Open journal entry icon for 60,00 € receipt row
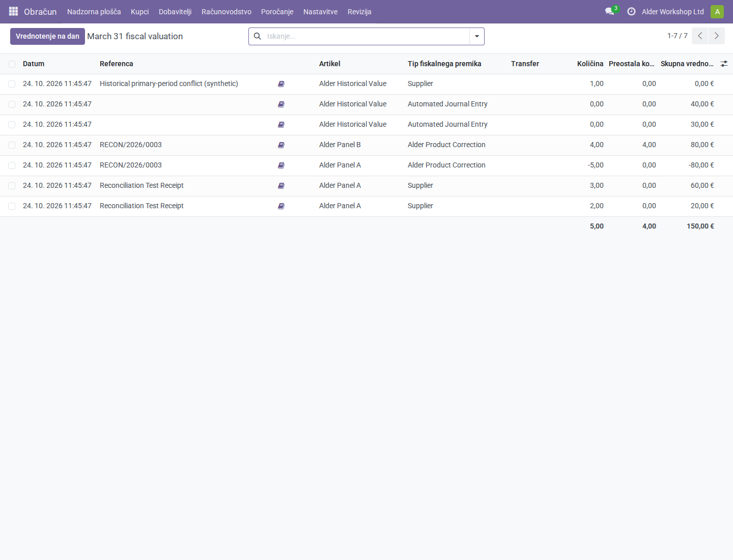The height and width of the screenshot is (560, 733). click(281, 186)
